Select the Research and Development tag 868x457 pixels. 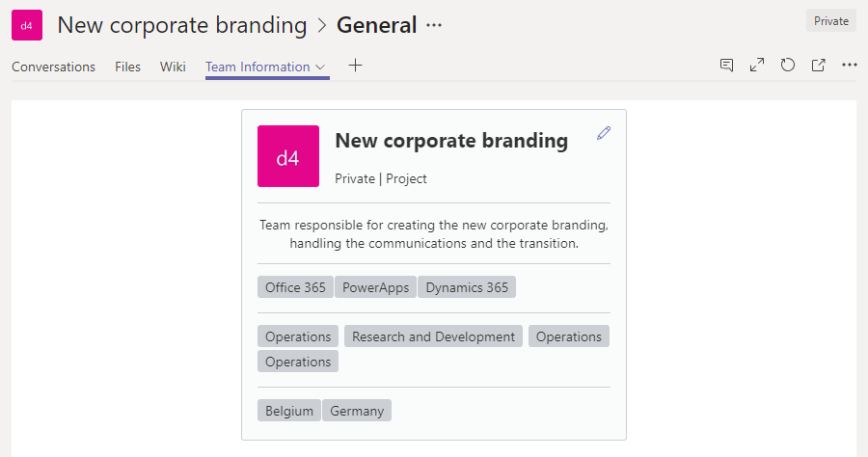click(433, 336)
